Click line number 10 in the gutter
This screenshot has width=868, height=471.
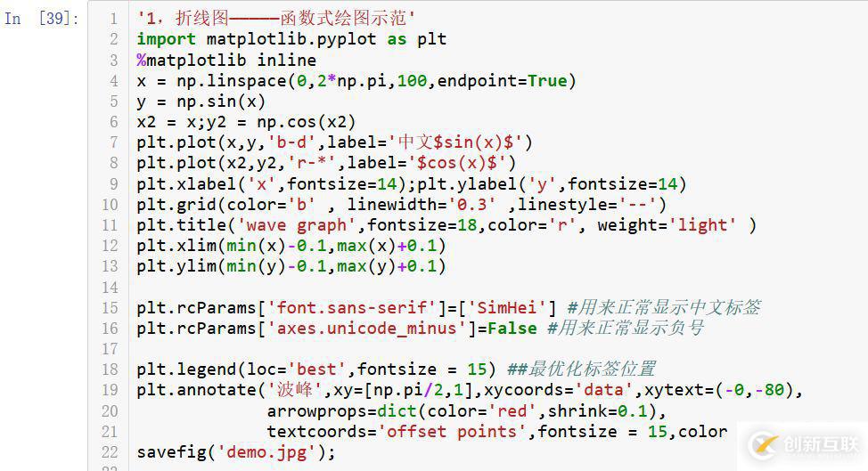tap(111, 205)
